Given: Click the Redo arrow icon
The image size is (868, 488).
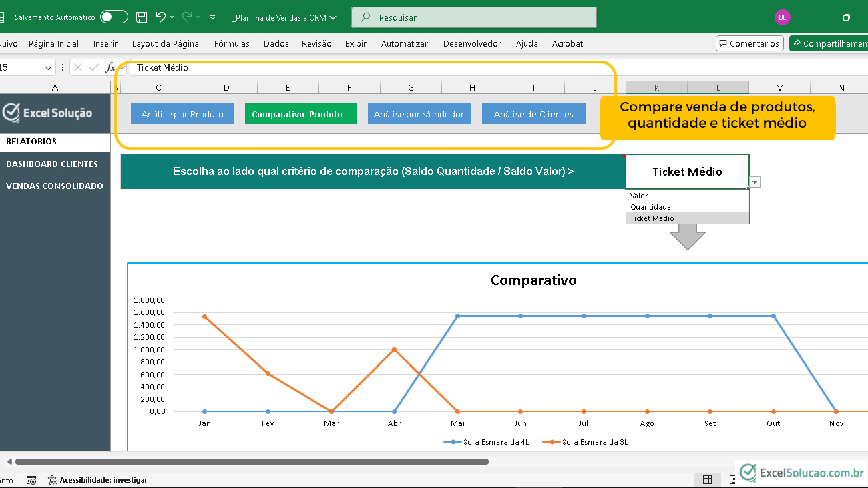Looking at the screenshot, I should tap(187, 17).
